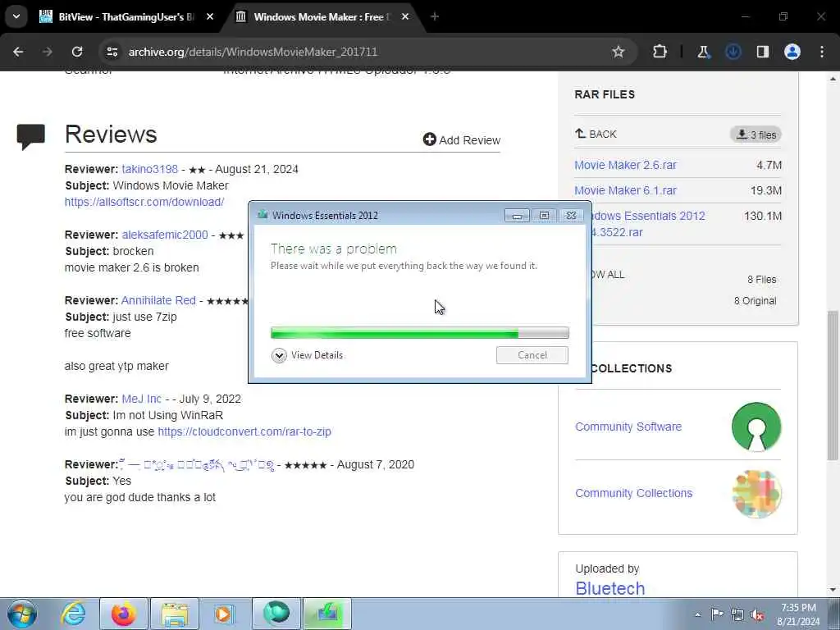Click the installer rollback progress bar
The width and height of the screenshot is (840, 630).
[419, 333]
